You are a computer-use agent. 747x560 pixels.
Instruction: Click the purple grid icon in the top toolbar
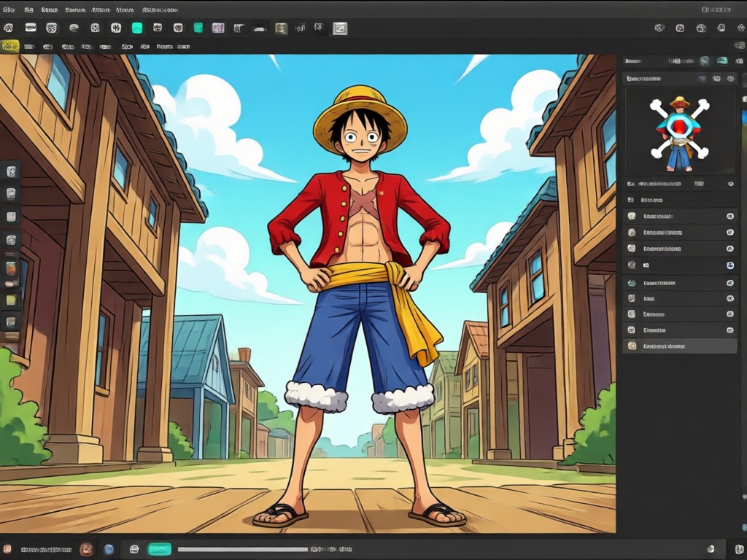[x=218, y=28]
